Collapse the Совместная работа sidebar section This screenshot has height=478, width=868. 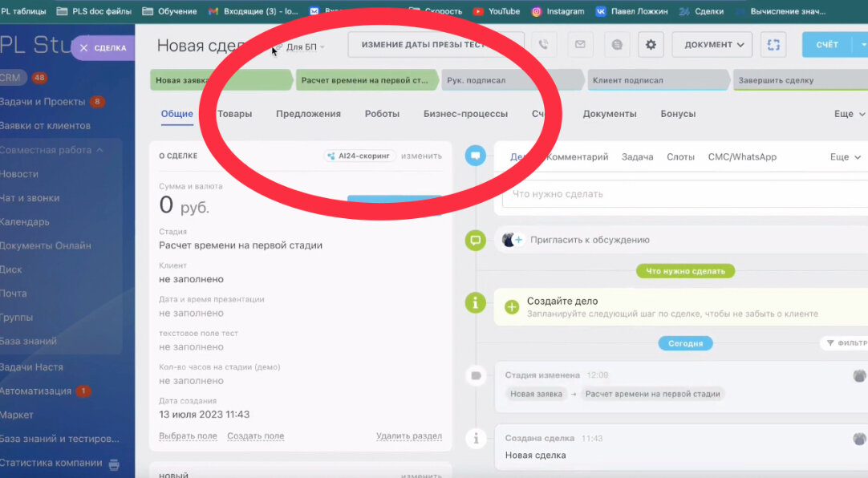click(99, 150)
